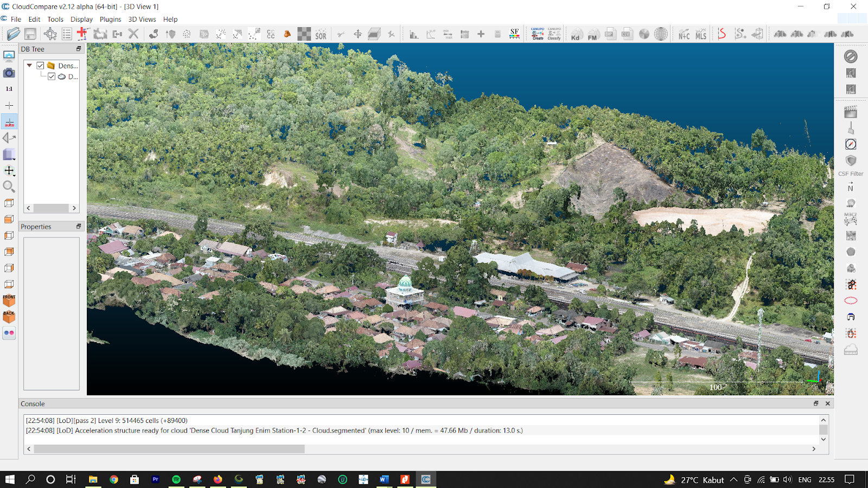Open the CSF Filter plugin
868x488 pixels.
(x=850, y=162)
